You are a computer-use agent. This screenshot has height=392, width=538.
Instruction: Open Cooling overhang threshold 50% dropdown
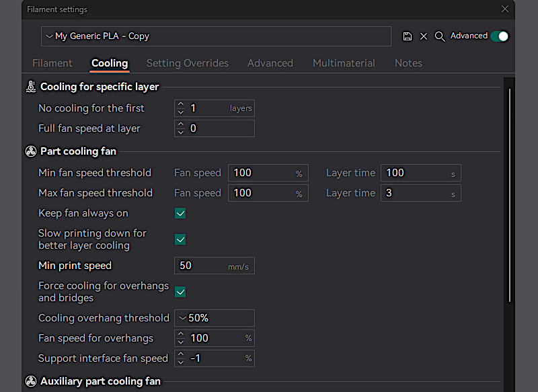point(215,318)
